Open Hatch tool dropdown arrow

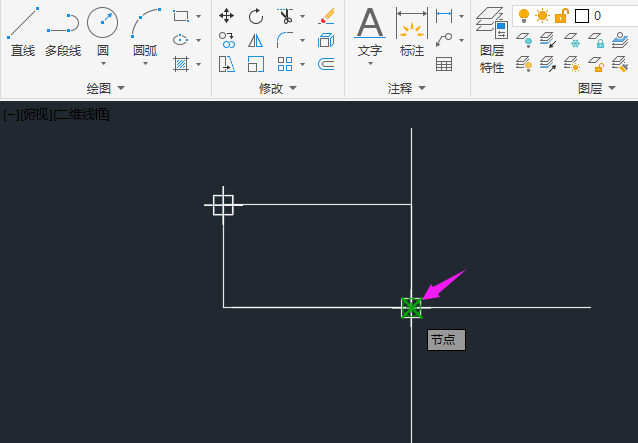(x=198, y=64)
